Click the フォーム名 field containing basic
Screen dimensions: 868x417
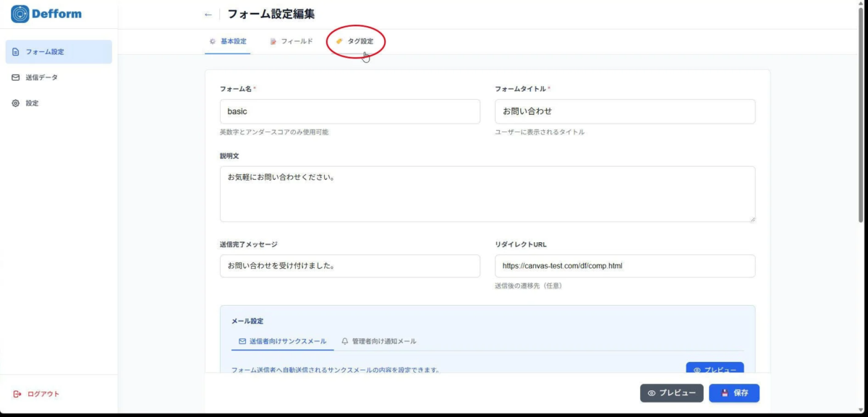(350, 111)
